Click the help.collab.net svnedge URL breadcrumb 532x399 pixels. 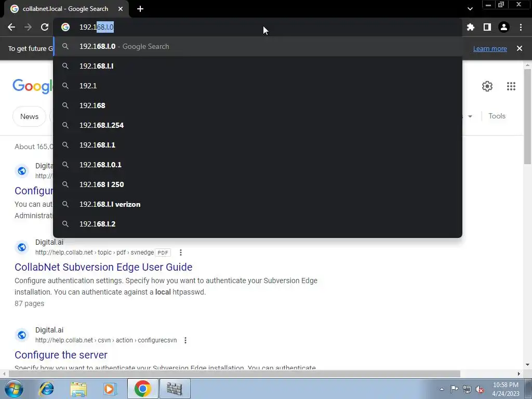click(95, 252)
